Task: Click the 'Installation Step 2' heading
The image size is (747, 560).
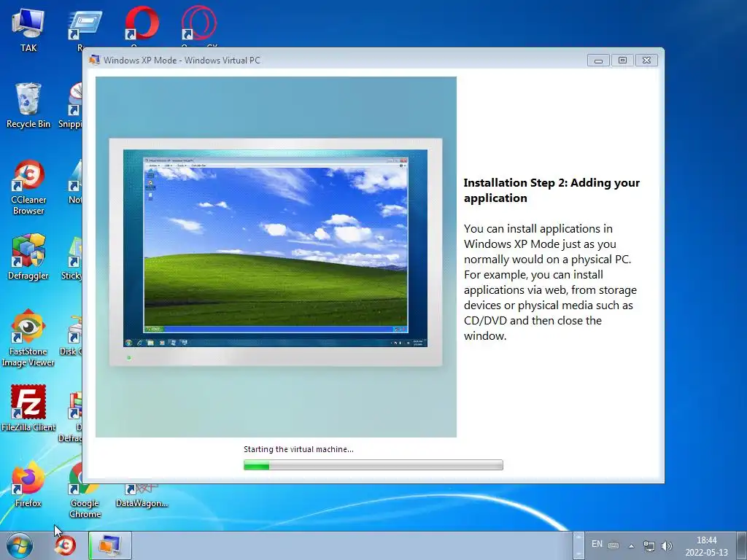Action: pos(551,190)
